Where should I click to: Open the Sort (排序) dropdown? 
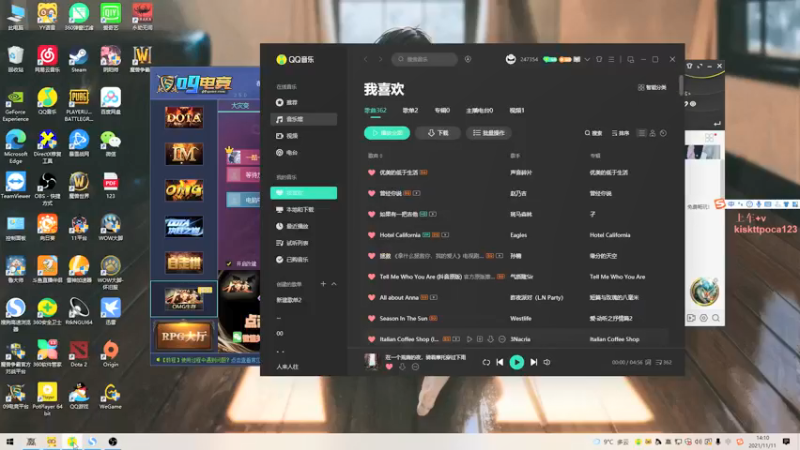pos(620,133)
